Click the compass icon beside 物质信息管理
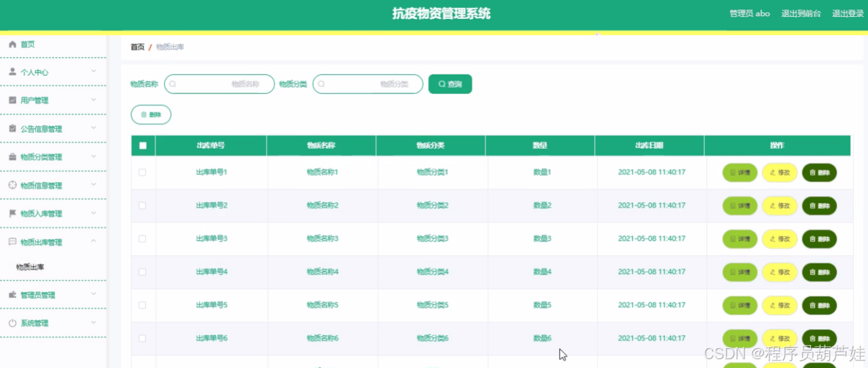 (12, 185)
